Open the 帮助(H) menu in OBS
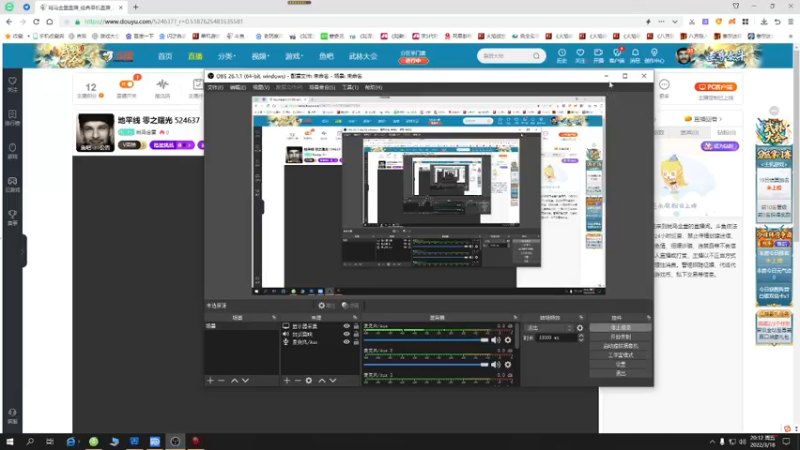Image resolution: width=800 pixels, height=450 pixels. tap(373, 88)
